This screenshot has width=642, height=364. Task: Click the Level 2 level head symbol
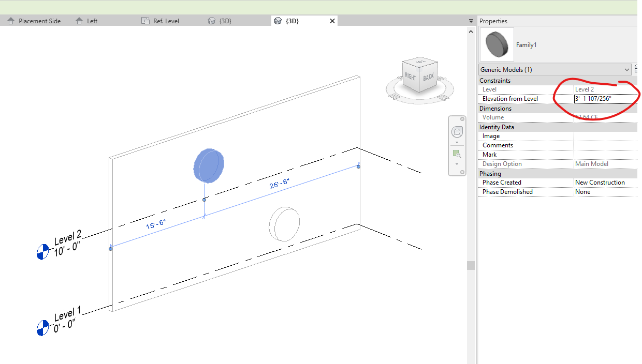point(42,252)
